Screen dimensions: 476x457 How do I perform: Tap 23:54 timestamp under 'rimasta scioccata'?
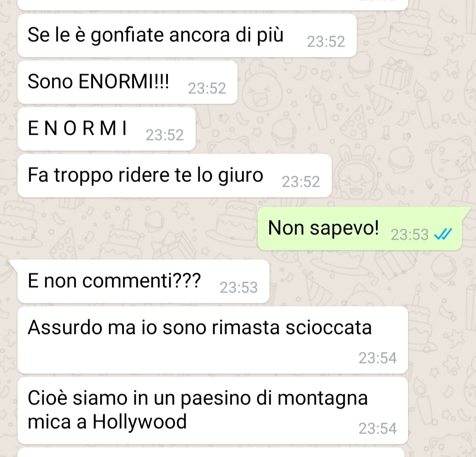point(377,358)
